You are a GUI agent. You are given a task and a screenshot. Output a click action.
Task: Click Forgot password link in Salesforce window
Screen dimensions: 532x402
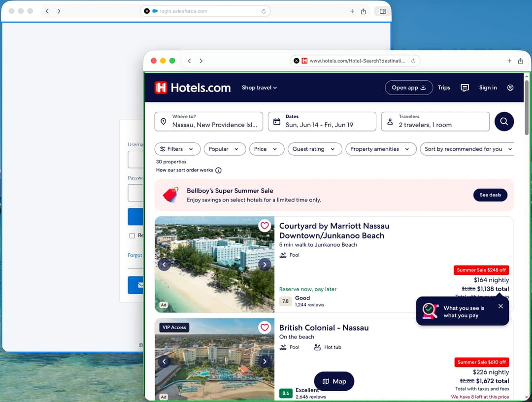[x=135, y=255]
